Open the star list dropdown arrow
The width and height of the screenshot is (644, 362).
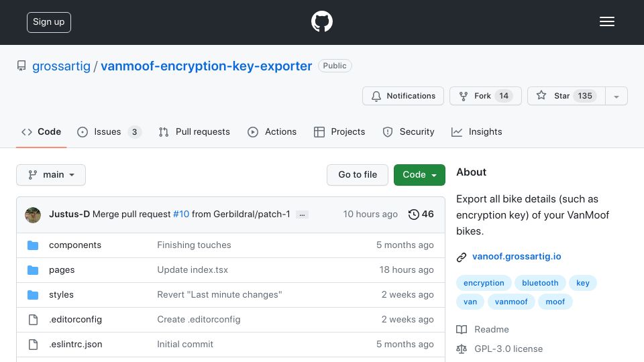coord(616,96)
